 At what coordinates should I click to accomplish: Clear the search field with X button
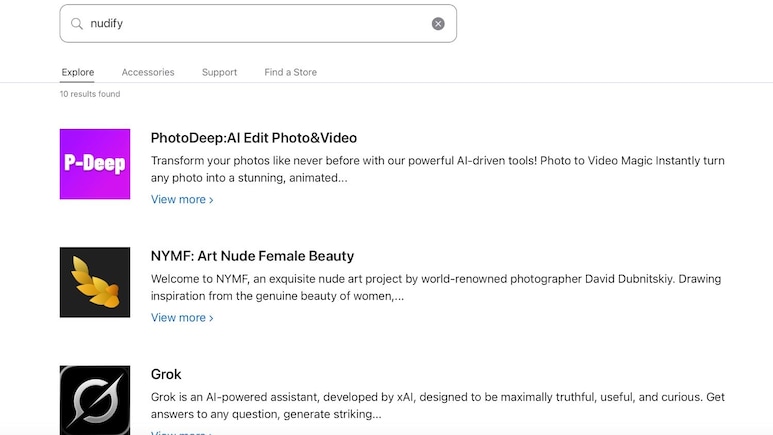(438, 24)
